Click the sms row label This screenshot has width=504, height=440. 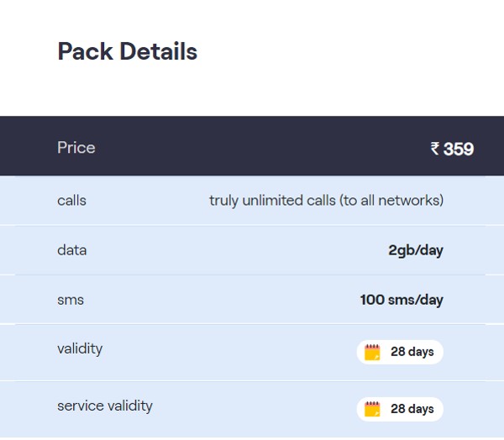click(x=71, y=300)
